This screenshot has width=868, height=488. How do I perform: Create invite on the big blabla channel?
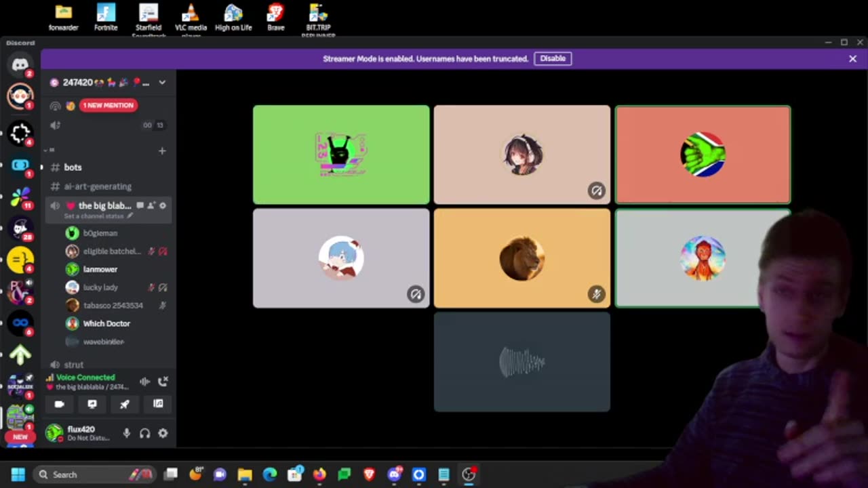pyautogui.click(x=151, y=205)
